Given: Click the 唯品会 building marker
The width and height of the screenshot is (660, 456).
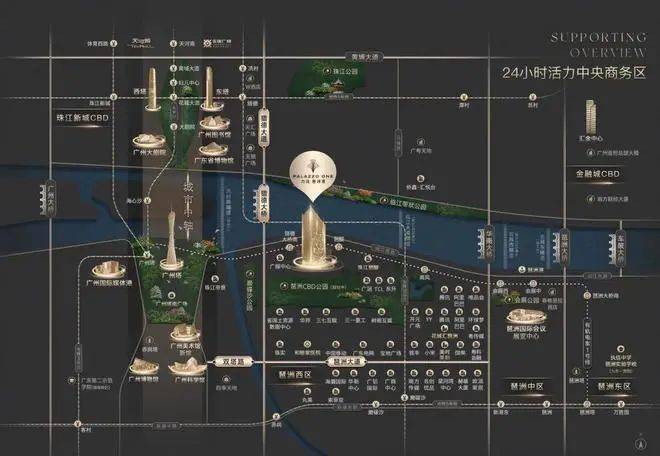Looking at the screenshot, I should 476,289.
